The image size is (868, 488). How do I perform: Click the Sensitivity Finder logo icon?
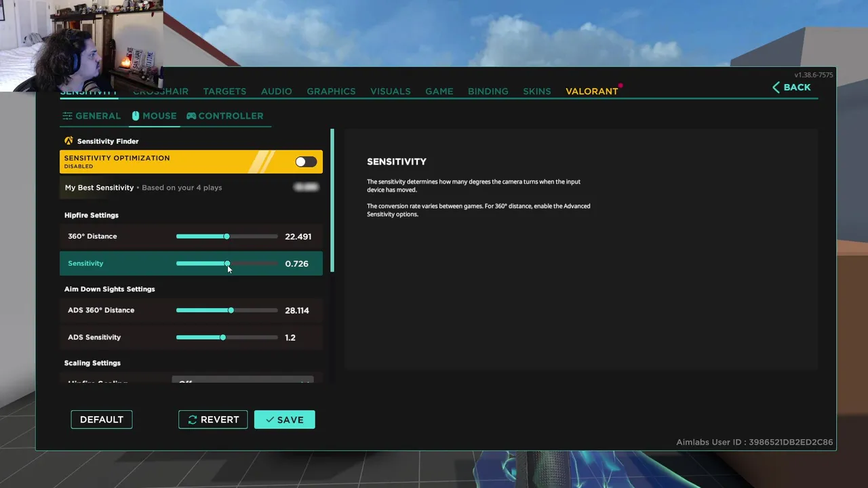coord(68,141)
